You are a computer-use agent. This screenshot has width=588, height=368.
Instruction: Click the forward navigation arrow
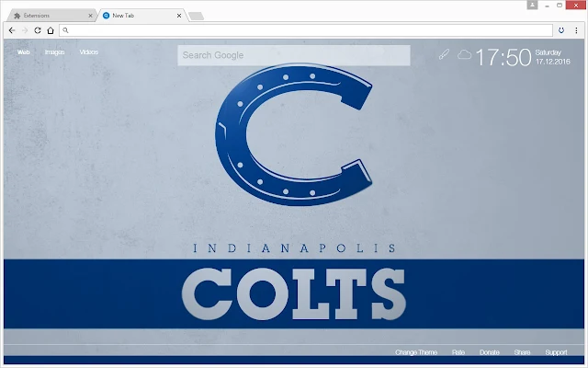click(25, 30)
